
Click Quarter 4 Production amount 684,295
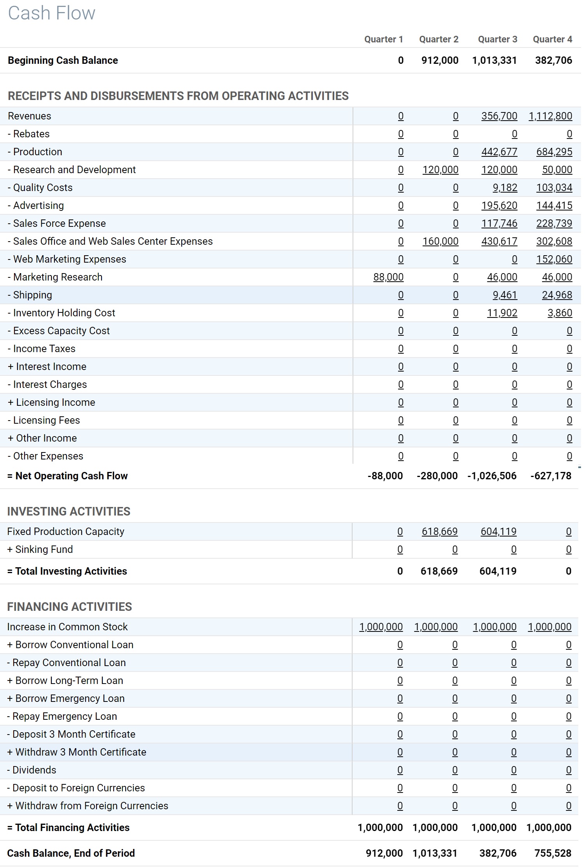[x=554, y=152]
